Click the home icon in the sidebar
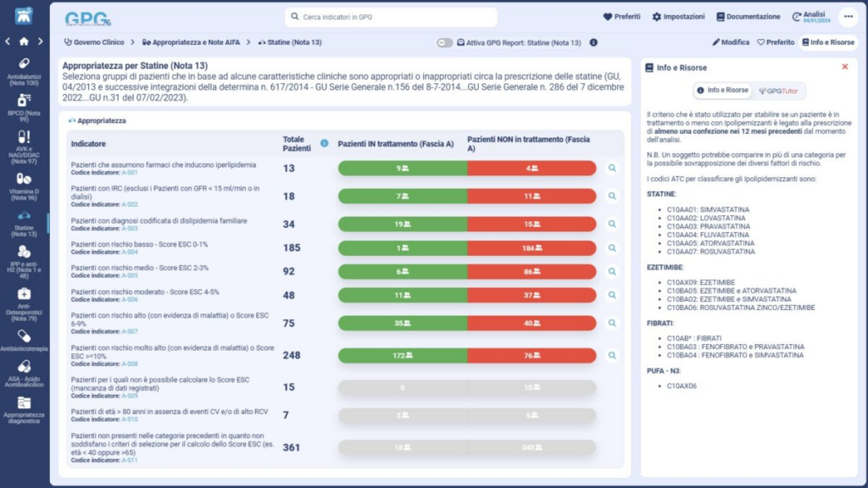 click(x=24, y=41)
